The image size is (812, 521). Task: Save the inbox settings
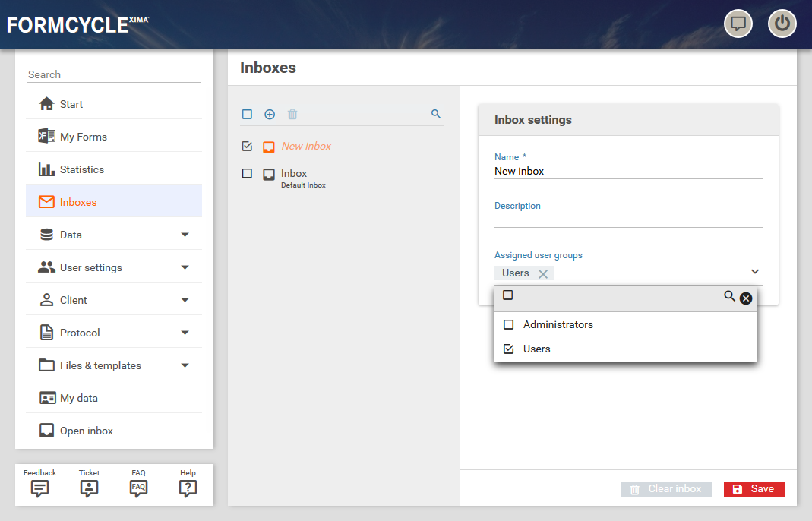[754, 489]
